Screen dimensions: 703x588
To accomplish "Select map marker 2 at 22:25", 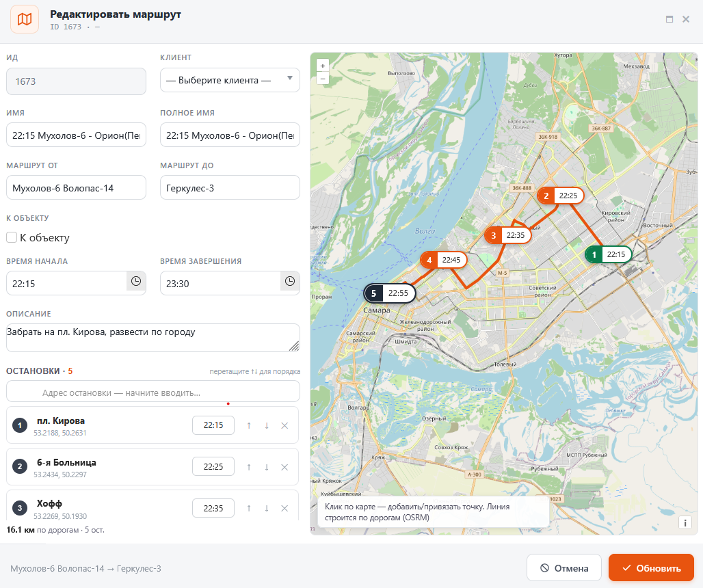I will coord(560,196).
